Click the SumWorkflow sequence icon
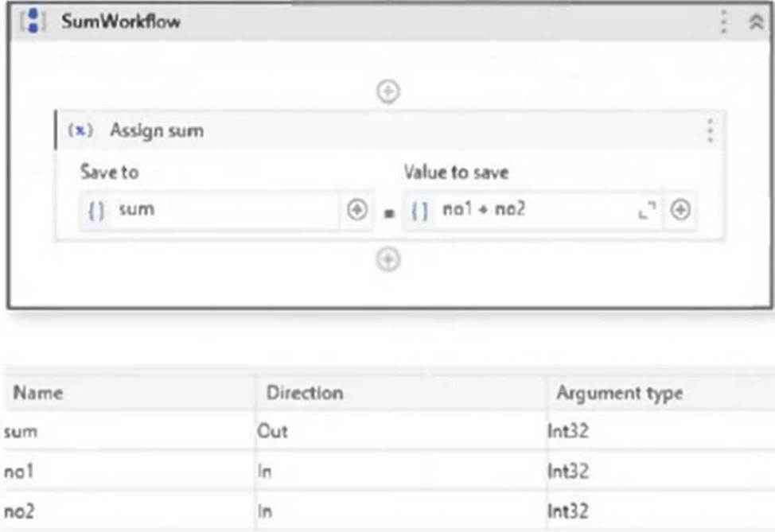Image resolution: width=775 pixels, height=532 pixels. (33, 21)
